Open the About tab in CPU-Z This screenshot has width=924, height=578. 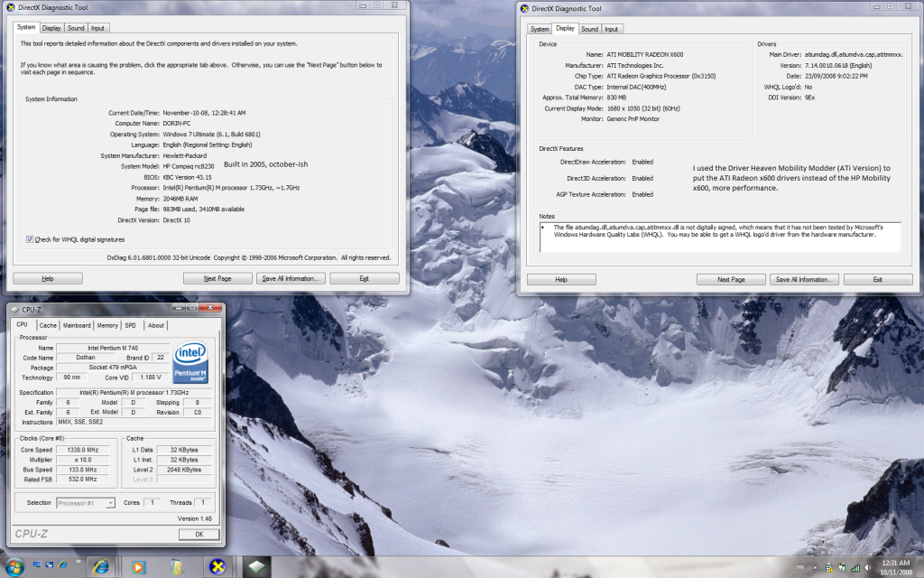pos(156,325)
